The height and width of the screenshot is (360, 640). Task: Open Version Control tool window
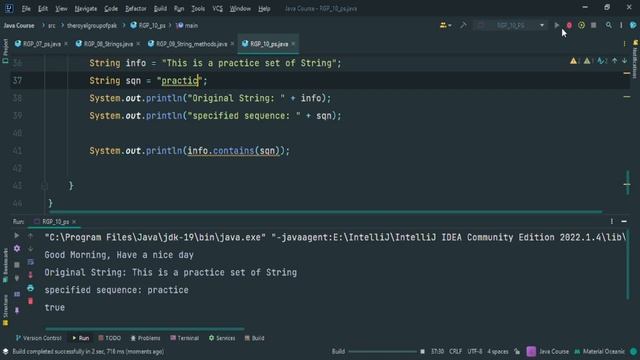pyautogui.click(x=38, y=338)
